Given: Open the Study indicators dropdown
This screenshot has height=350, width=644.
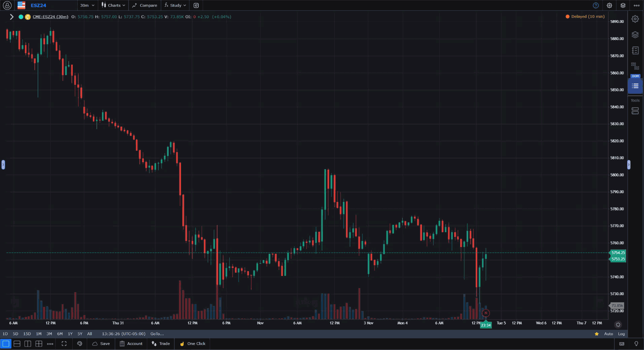Looking at the screenshot, I should (175, 5).
